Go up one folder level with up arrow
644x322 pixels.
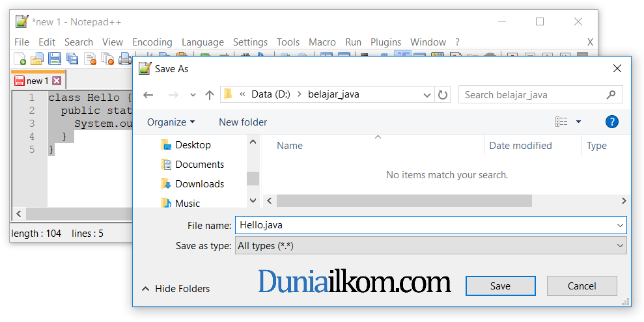click(x=210, y=95)
